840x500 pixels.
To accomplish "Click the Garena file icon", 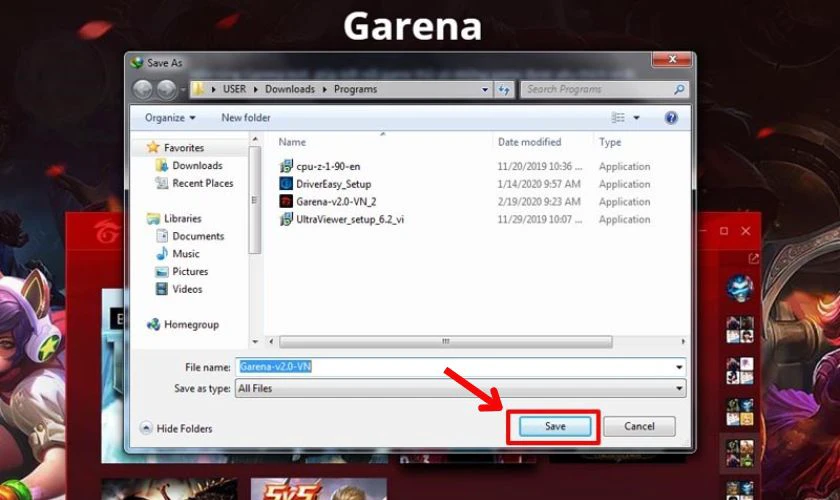I will point(286,202).
